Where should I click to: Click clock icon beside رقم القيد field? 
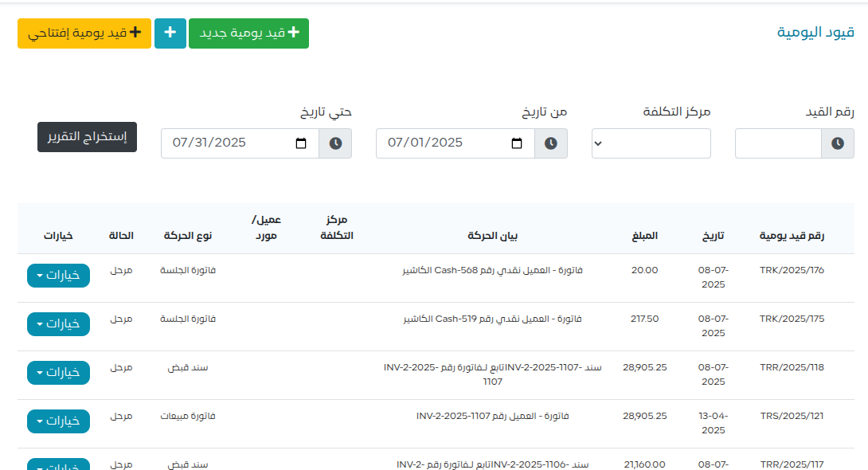pyautogui.click(x=837, y=143)
